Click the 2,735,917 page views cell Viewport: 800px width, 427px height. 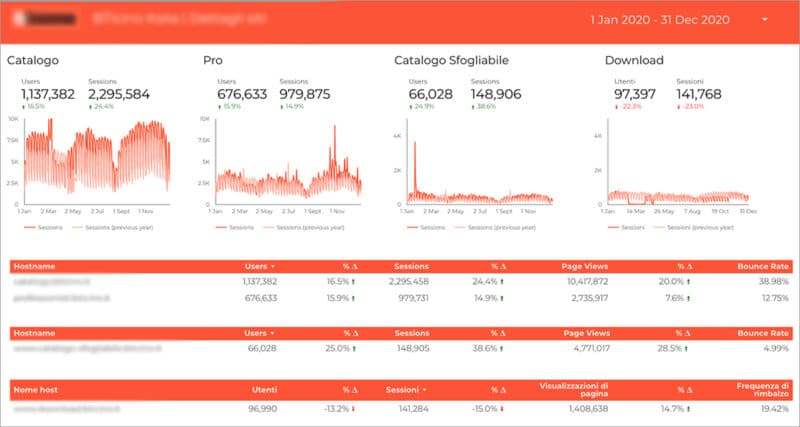589,298
